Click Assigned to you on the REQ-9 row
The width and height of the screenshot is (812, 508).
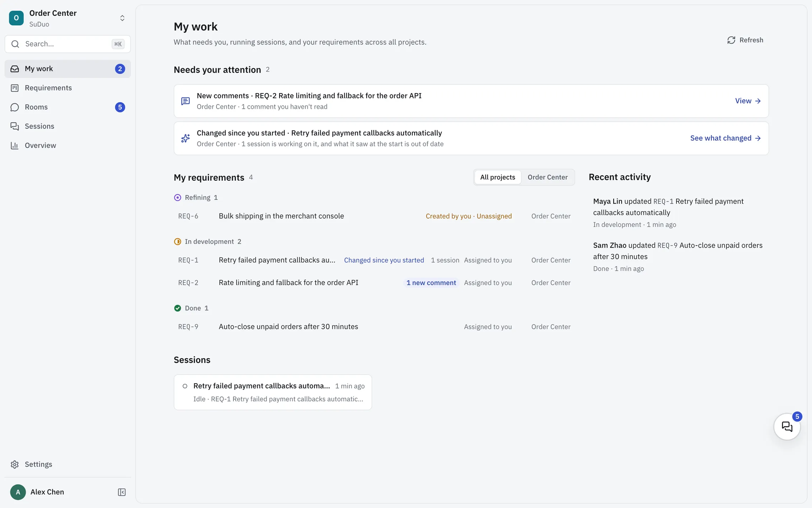(x=488, y=327)
